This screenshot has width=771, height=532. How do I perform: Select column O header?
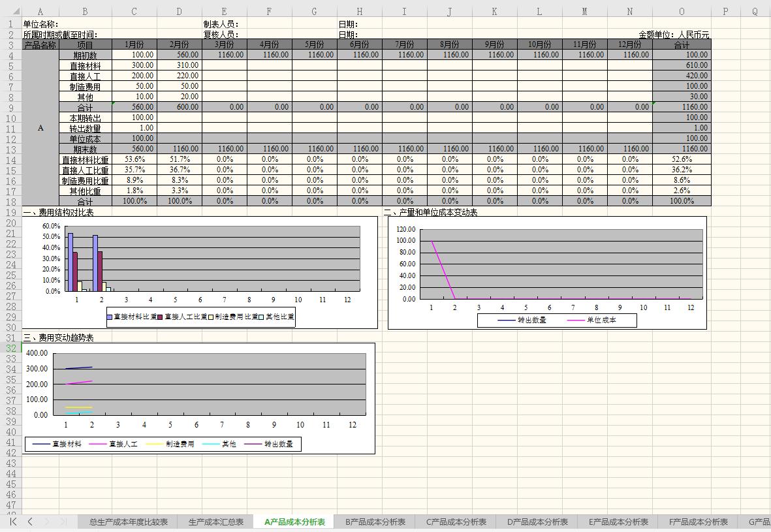coord(682,12)
